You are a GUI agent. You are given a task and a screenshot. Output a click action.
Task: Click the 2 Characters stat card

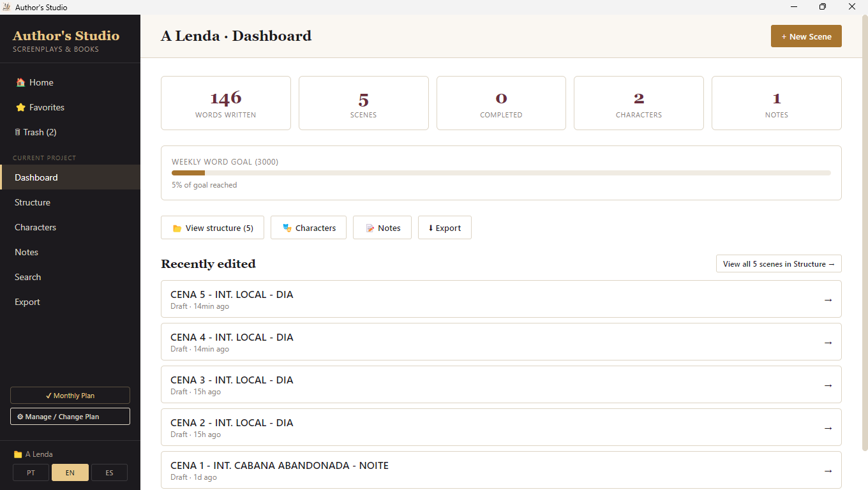(x=639, y=103)
